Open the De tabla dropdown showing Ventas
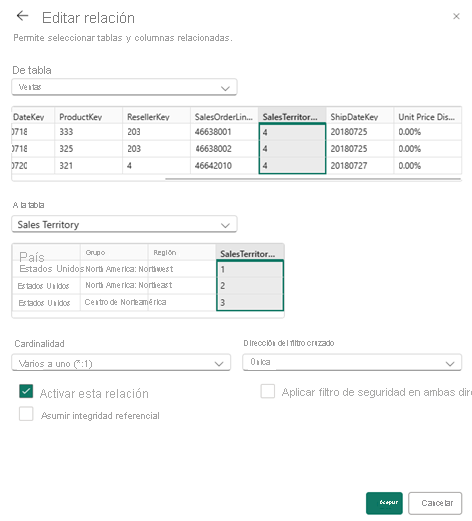The height and width of the screenshot is (521, 472). tap(124, 87)
